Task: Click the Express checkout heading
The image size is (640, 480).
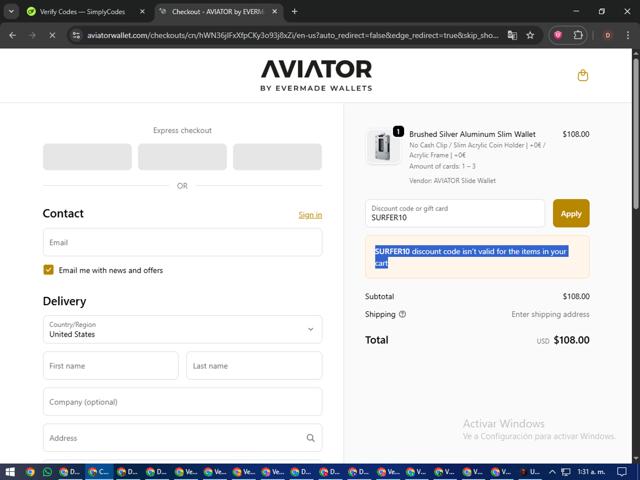Action: pos(182,131)
